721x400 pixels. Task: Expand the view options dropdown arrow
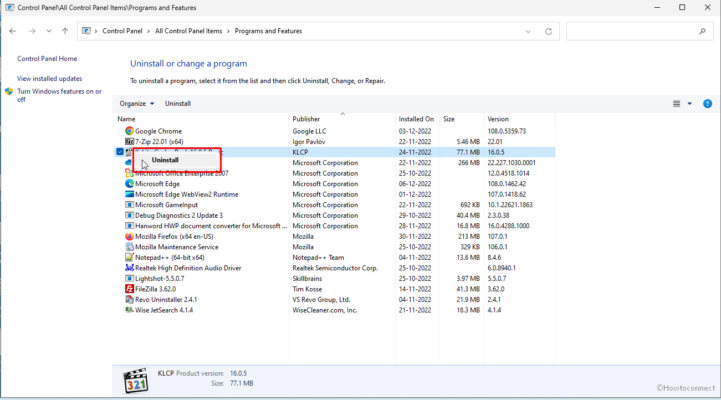(689, 104)
